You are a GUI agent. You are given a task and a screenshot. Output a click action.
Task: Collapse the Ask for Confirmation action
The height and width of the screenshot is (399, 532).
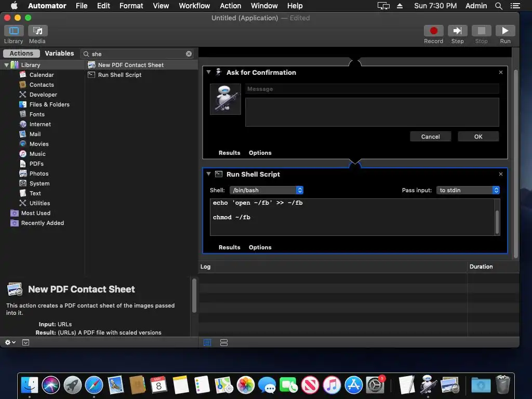pyautogui.click(x=209, y=72)
